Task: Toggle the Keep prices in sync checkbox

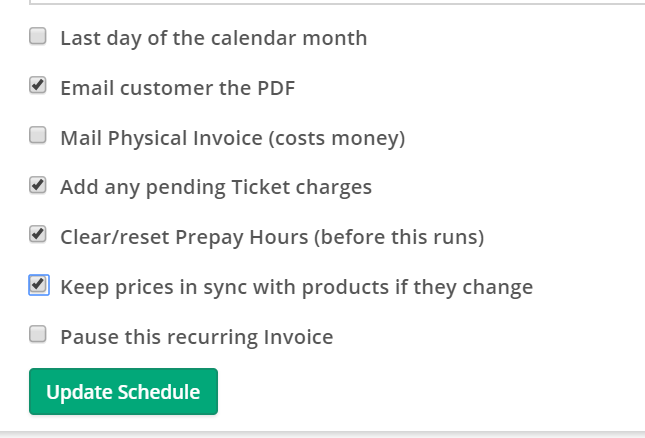Action: [x=38, y=285]
